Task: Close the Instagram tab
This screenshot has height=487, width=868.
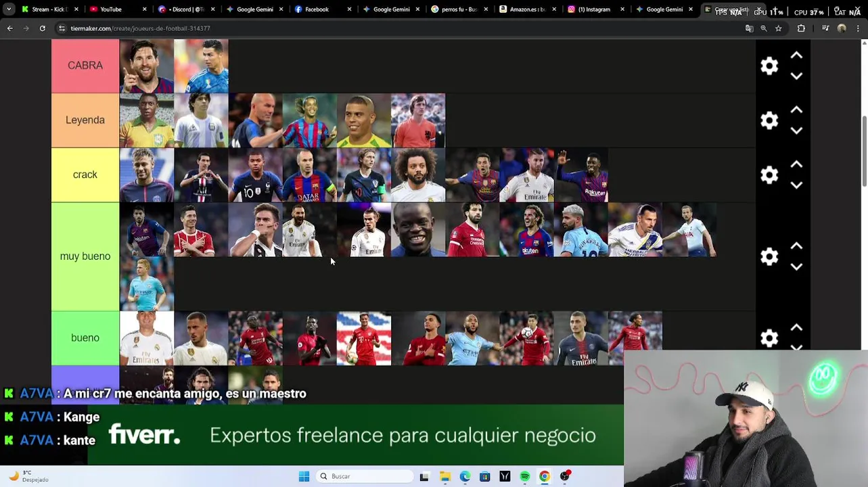Action: (x=622, y=9)
